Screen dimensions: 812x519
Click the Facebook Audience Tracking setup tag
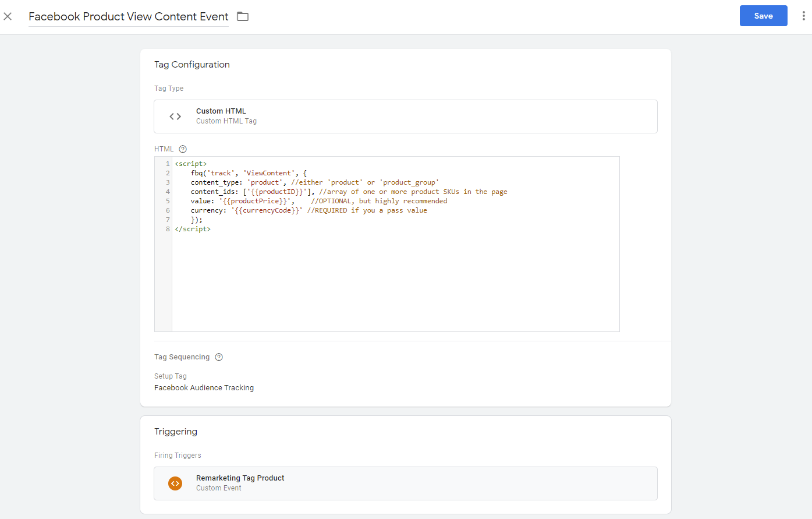point(204,388)
